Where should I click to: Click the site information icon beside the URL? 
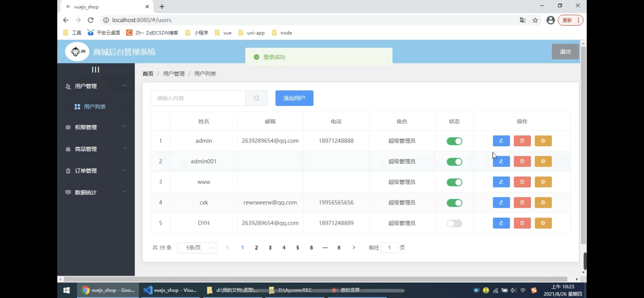coord(106,20)
